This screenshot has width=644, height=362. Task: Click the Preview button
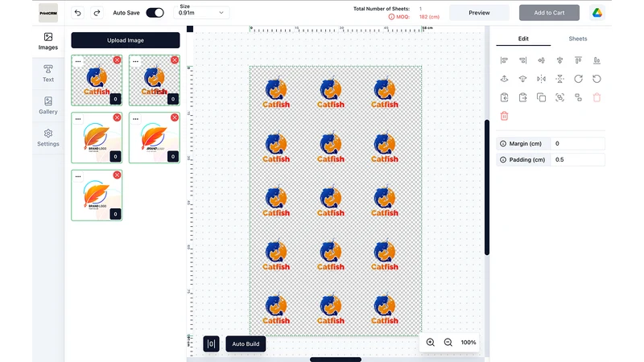[479, 13]
